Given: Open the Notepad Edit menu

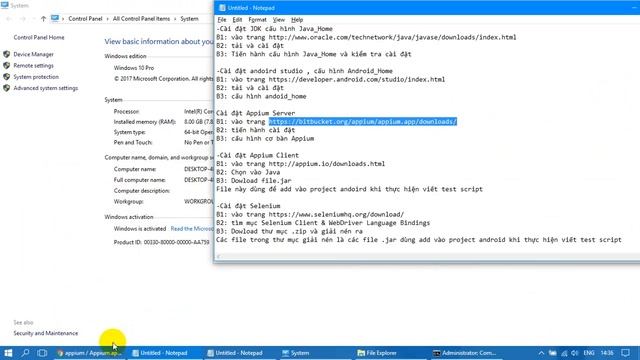Looking at the screenshot, I should [237, 20].
